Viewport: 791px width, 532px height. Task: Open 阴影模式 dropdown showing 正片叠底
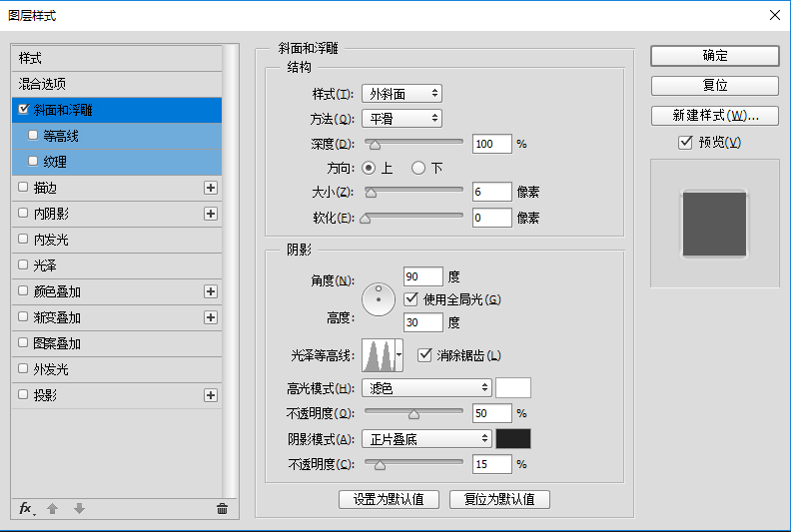pos(426,439)
